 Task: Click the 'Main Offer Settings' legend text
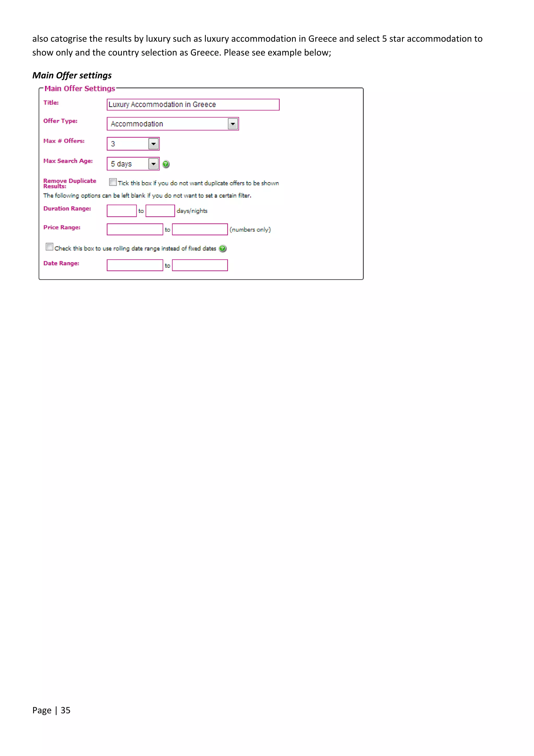coord(80,88)
